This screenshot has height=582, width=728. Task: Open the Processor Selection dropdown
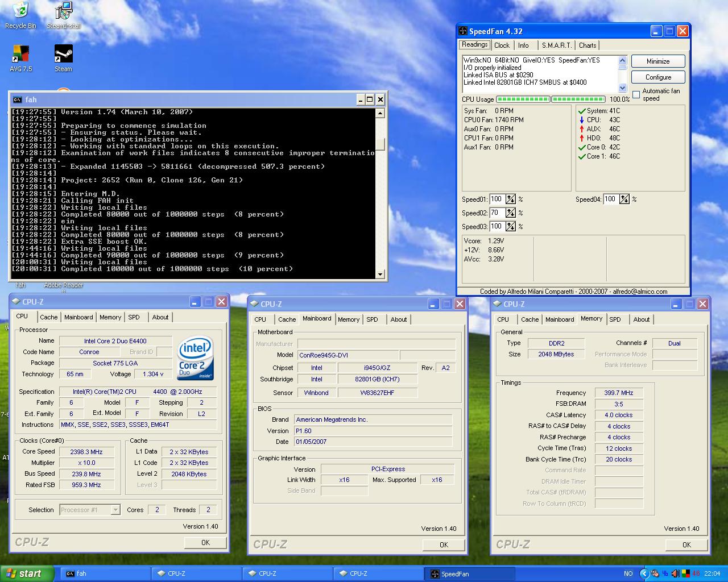click(x=115, y=510)
